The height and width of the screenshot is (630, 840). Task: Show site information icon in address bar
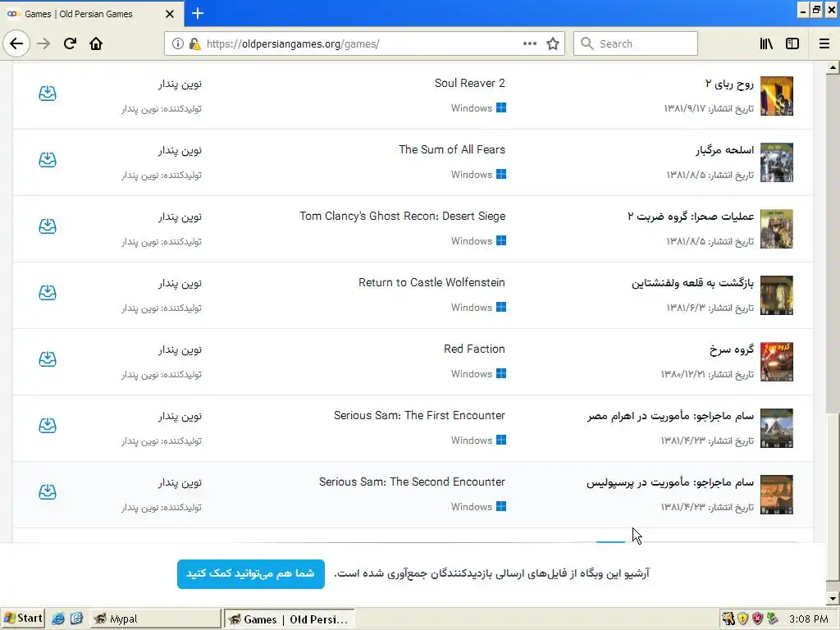point(177,44)
